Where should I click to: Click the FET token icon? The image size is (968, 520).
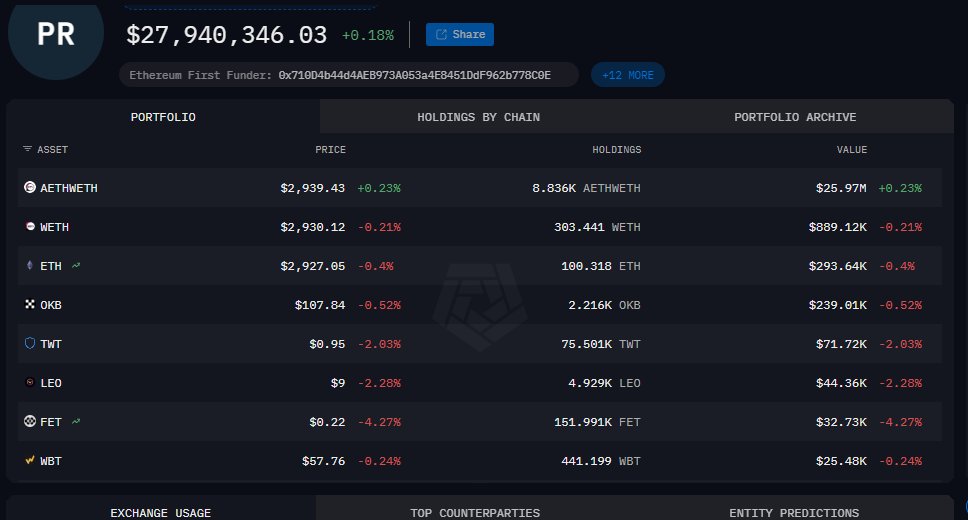coord(30,421)
